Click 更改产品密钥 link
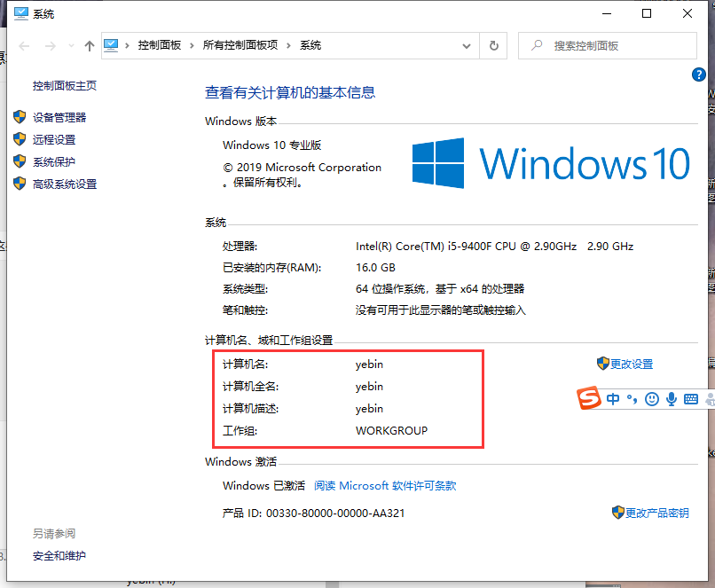This screenshot has width=715, height=588. click(x=656, y=514)
